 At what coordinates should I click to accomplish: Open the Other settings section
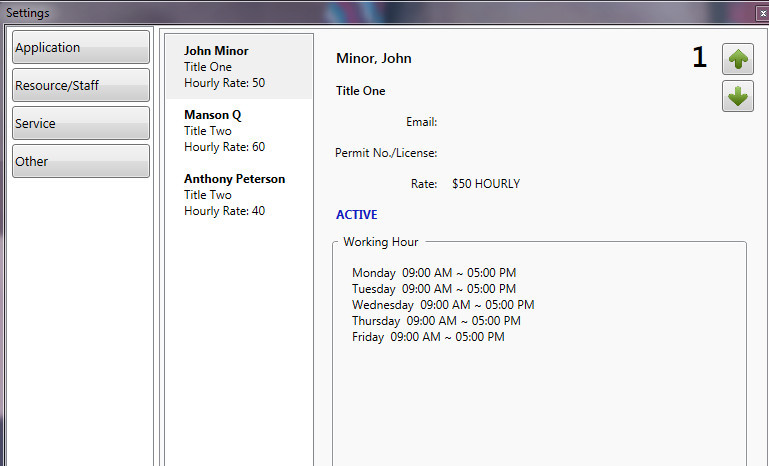[x=81, y=161]
